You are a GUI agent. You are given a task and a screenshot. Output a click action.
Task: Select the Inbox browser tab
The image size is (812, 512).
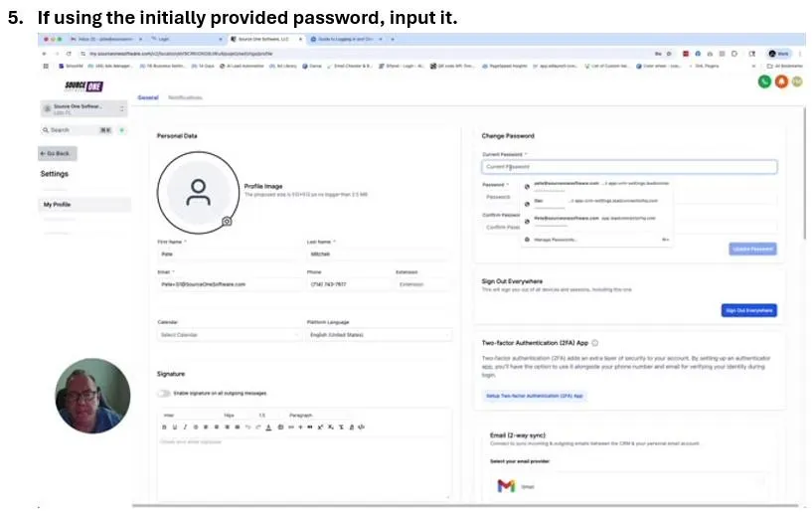tap(106, 39)
